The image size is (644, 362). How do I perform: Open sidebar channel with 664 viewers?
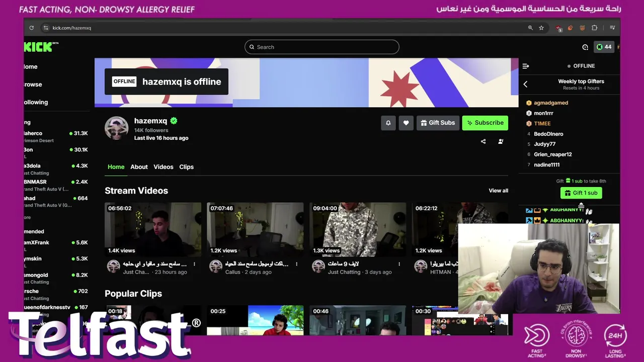pyautogui.click(x=56, y=201)
